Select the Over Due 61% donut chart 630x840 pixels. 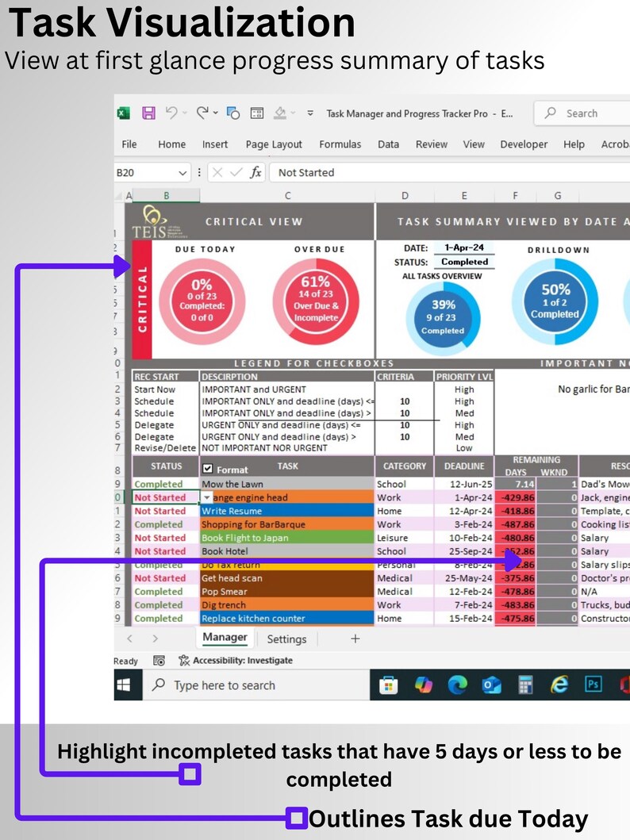point(316,301)
